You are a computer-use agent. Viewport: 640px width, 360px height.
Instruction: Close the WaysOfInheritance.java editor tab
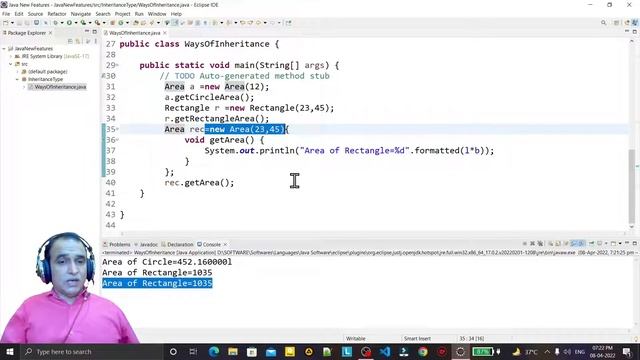pyautogui.click(x=165, y=33)
